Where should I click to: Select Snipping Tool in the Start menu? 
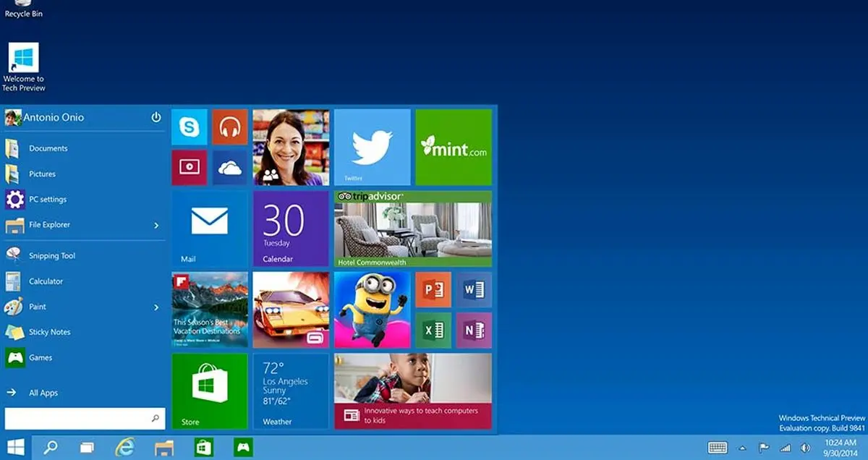pos(51,256)
